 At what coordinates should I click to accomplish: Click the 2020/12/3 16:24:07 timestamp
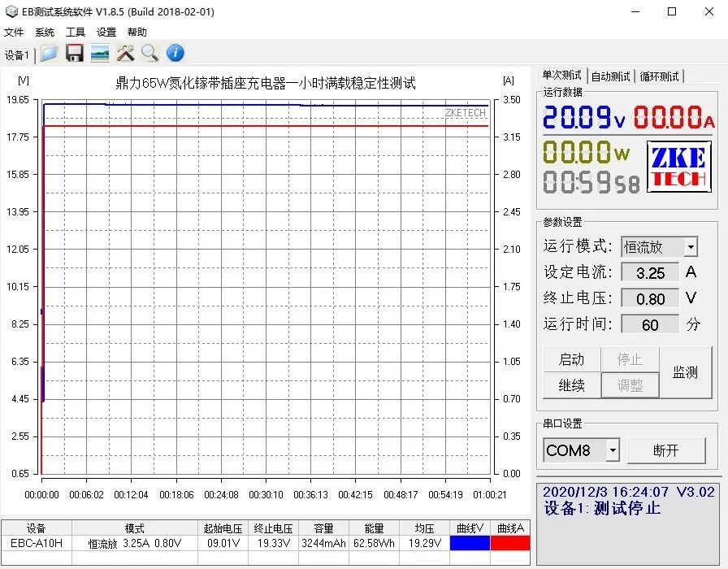(606, 492)
